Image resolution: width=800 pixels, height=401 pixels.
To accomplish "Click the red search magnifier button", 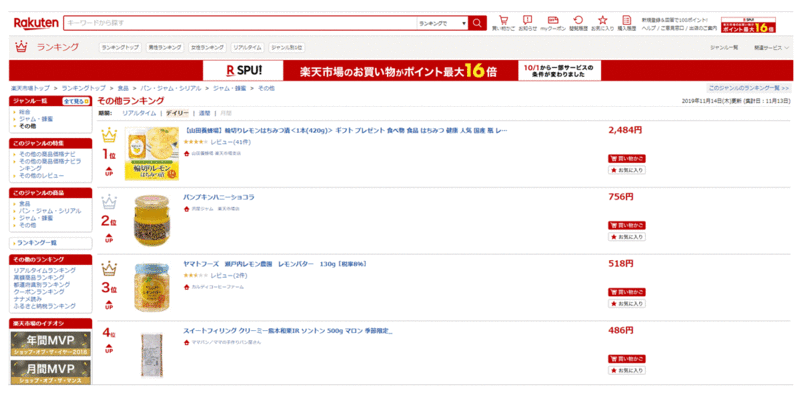I will [477, 23].
